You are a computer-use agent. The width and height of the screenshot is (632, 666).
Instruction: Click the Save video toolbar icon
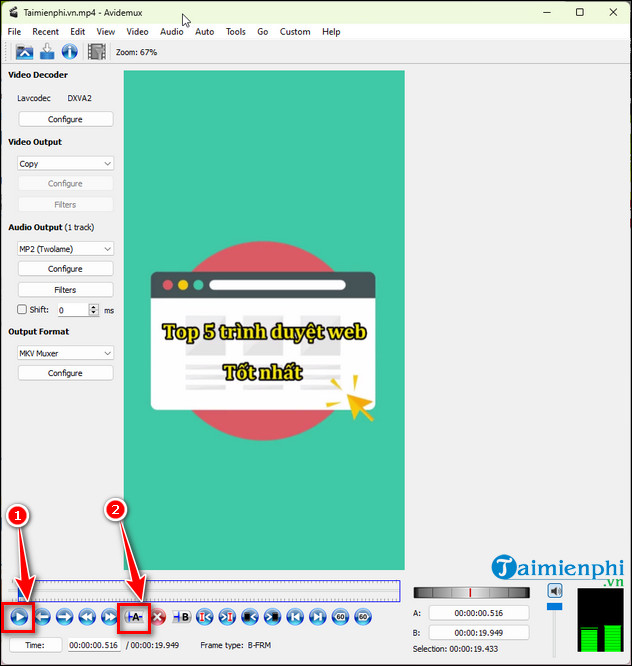click(x=46, y=52)
